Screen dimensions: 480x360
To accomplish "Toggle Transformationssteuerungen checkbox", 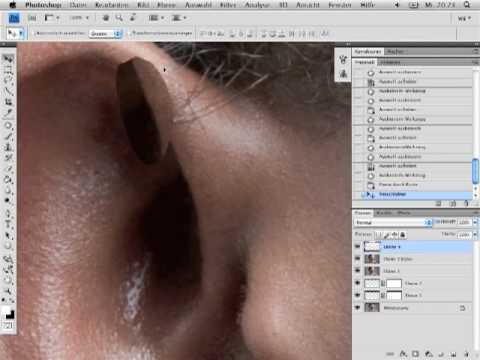I will (x=131, y=33).
